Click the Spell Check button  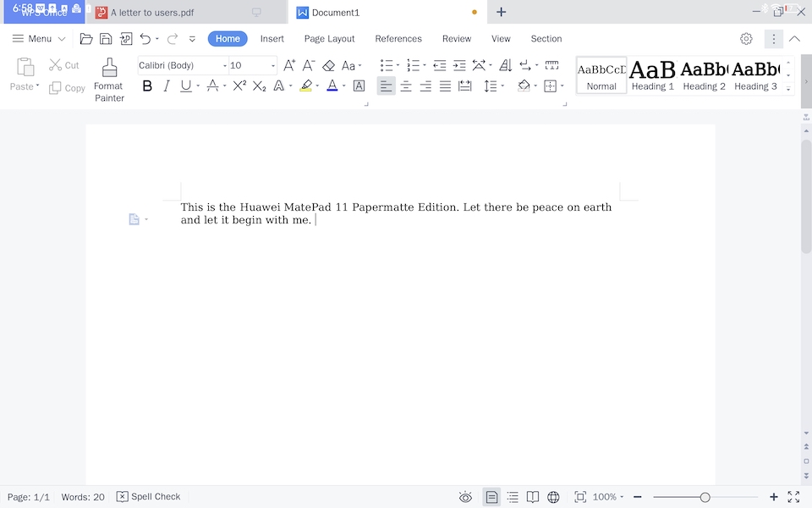(x=148, y=497)
